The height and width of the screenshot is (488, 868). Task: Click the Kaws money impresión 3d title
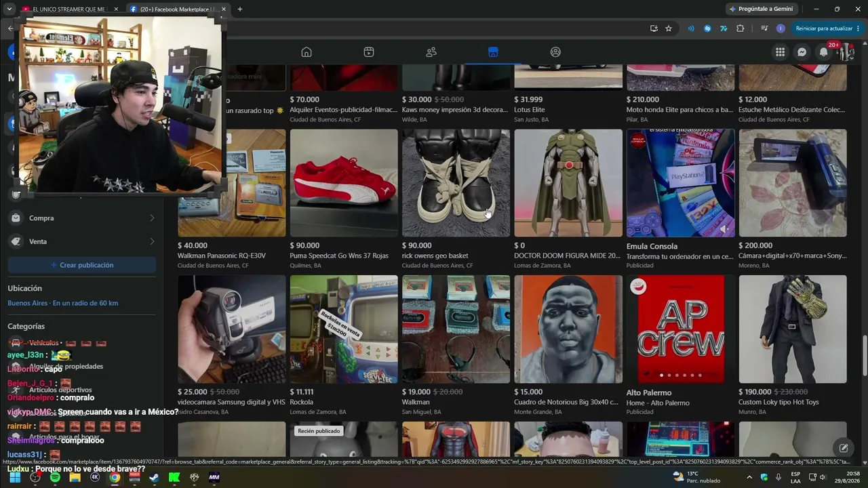(455, 110)
